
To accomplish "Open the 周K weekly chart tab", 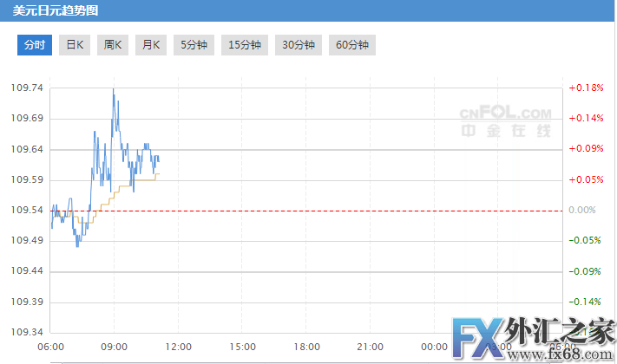I will [114, 45].
